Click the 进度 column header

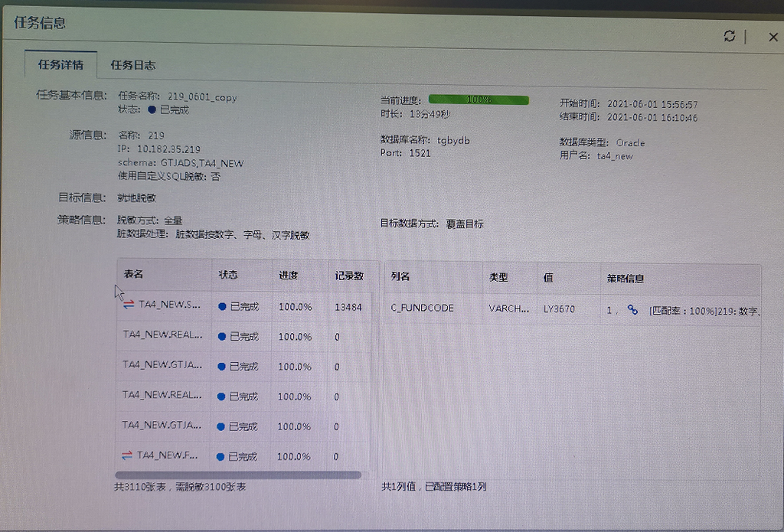[288, 275]
